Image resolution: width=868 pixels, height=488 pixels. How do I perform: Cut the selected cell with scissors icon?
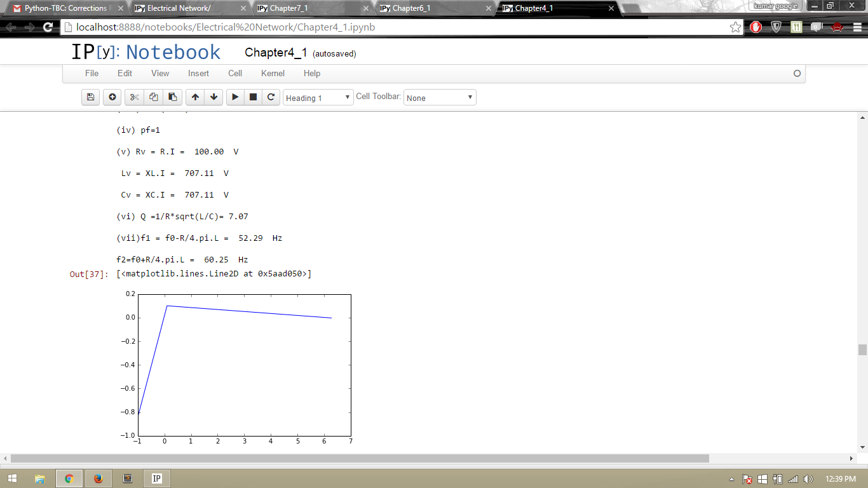(134, 97)
